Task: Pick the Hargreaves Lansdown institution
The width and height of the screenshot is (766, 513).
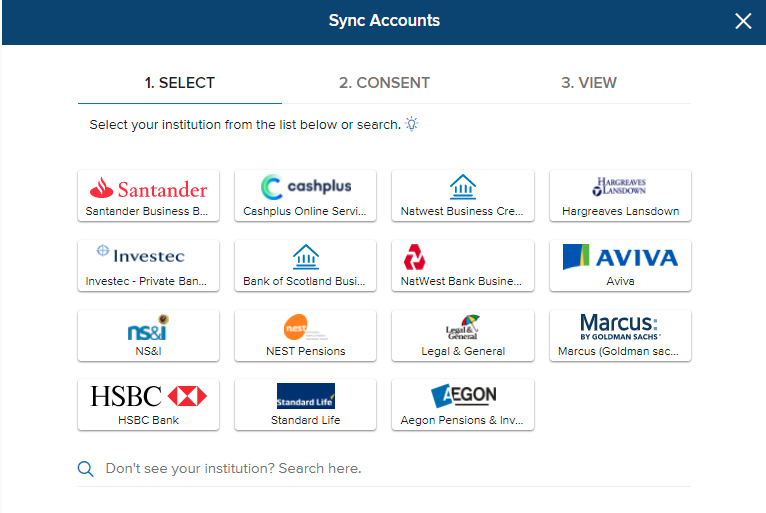Action: coord(620,195)
